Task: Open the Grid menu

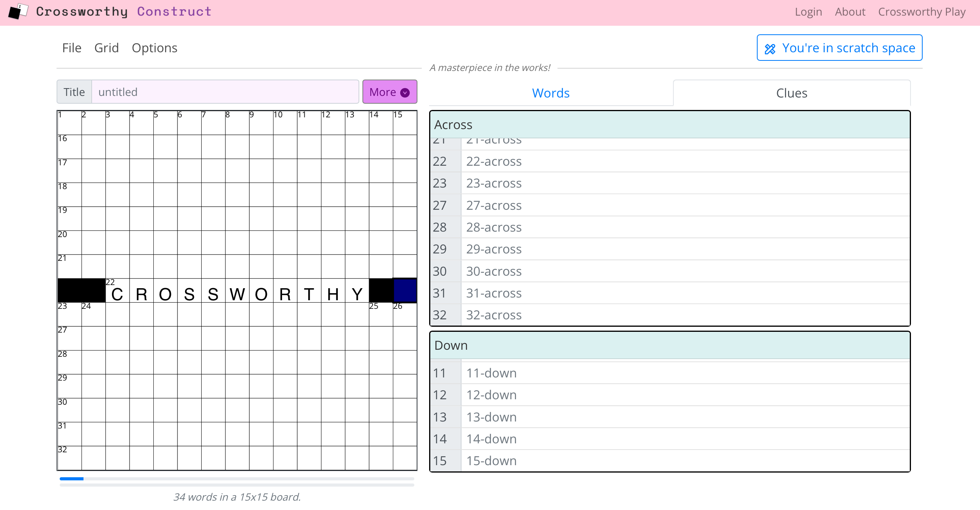Action: 107,48
